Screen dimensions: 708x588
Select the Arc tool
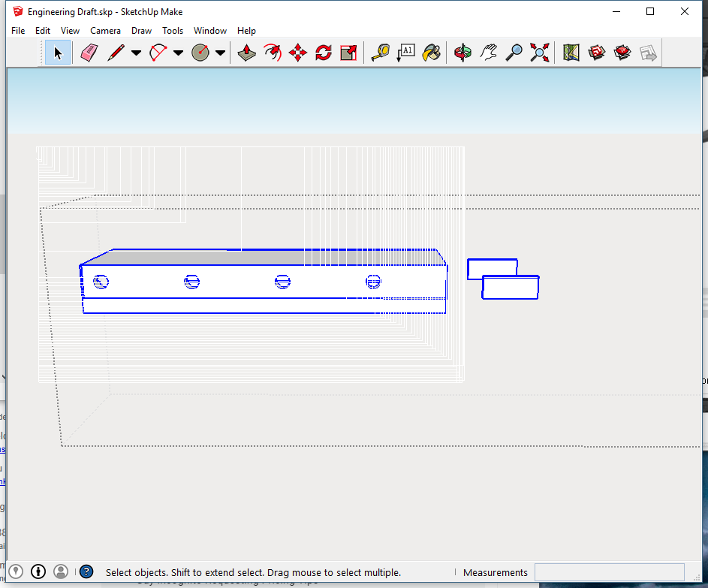tap(158, 53)
